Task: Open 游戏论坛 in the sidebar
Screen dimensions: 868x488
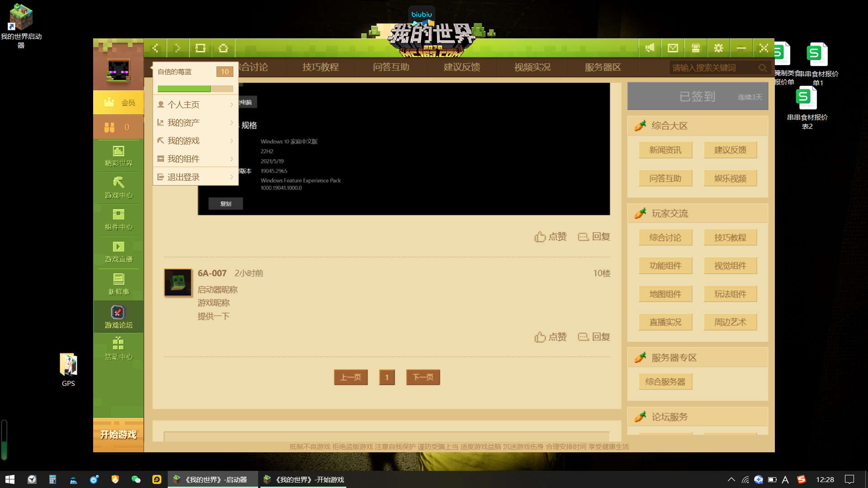Action: [x=118, y=317]
